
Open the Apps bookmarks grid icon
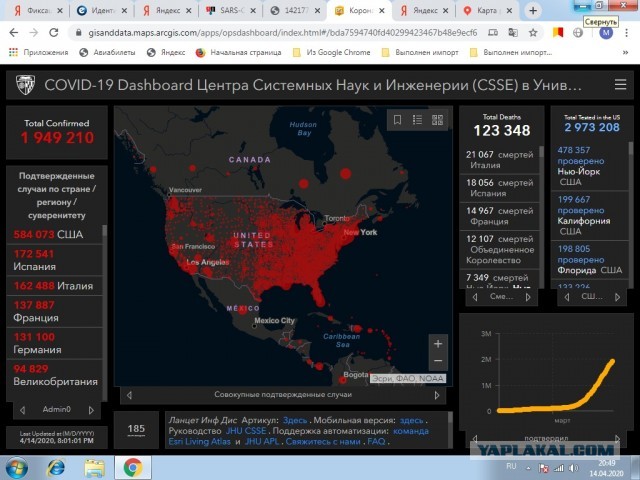pos(13,52)
